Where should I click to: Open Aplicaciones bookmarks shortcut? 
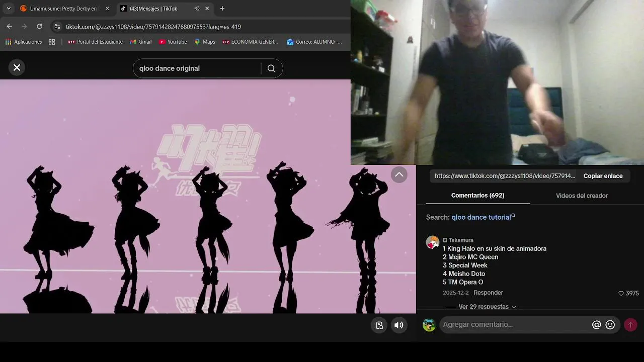click(x=24, y=42)
